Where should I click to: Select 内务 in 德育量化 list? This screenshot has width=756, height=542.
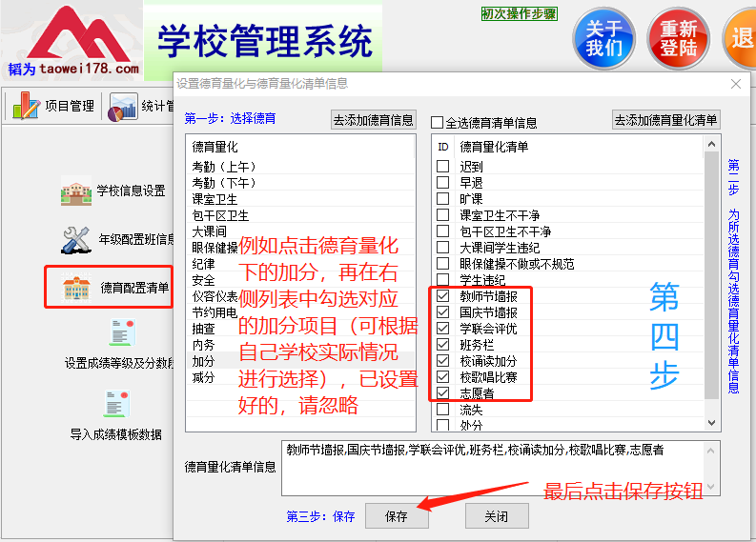point(300,345)
